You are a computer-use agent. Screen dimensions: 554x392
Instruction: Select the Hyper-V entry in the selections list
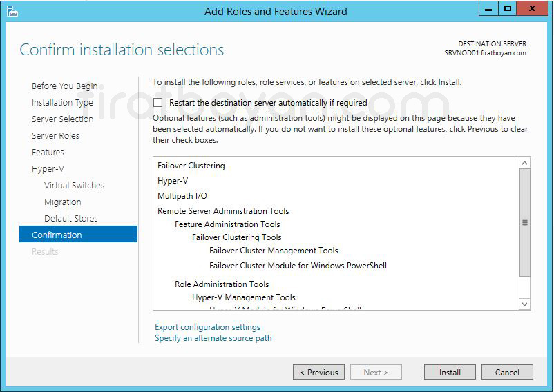[173, 181]
